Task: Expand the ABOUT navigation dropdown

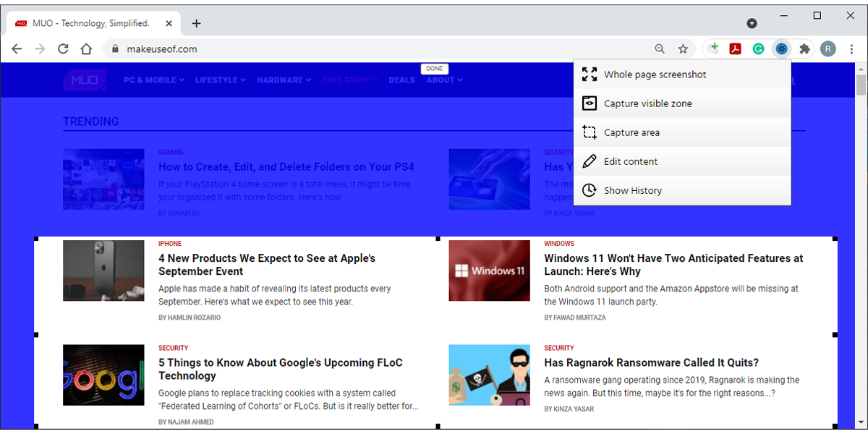Action: point(443,80)
